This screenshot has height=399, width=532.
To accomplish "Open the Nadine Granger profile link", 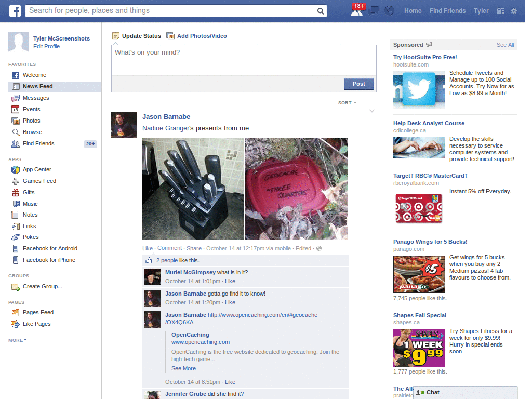I will (x=166, y=128).
